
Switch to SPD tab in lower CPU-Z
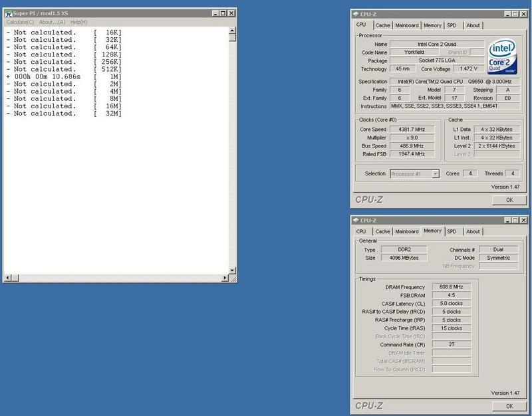(x=452, y=231)
